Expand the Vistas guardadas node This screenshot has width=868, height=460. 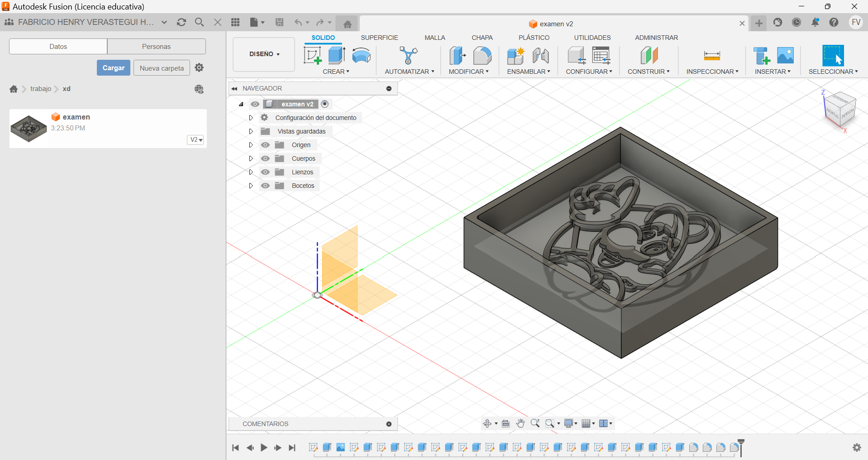(251, 131)
